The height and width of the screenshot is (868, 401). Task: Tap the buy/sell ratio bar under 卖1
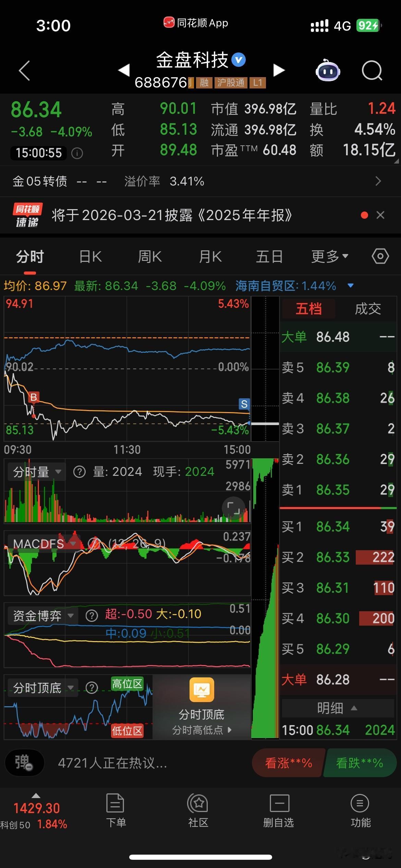click(x=338, y=508)
